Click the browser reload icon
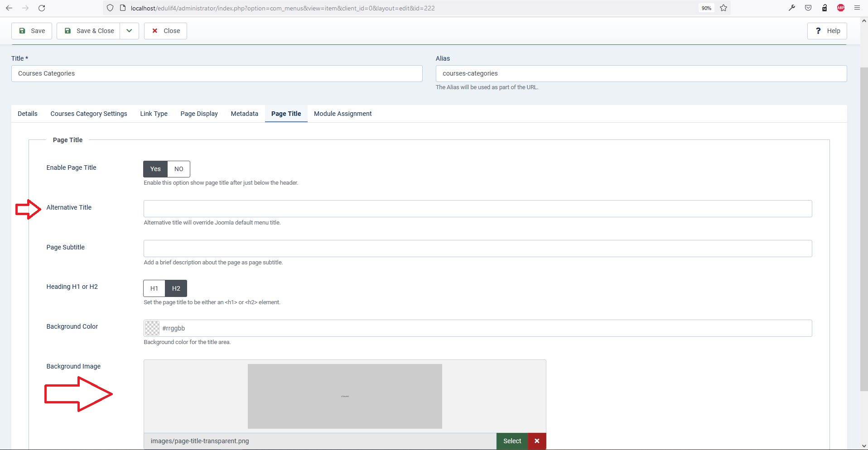This screenshot has width=868, height=450. [x=42, y=8]
